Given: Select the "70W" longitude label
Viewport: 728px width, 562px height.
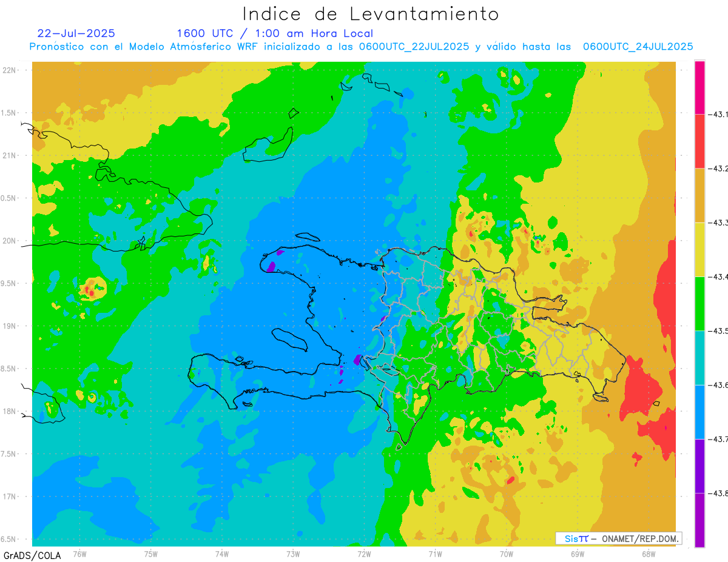Looking at the screenshot, I should tap(507, 554).
